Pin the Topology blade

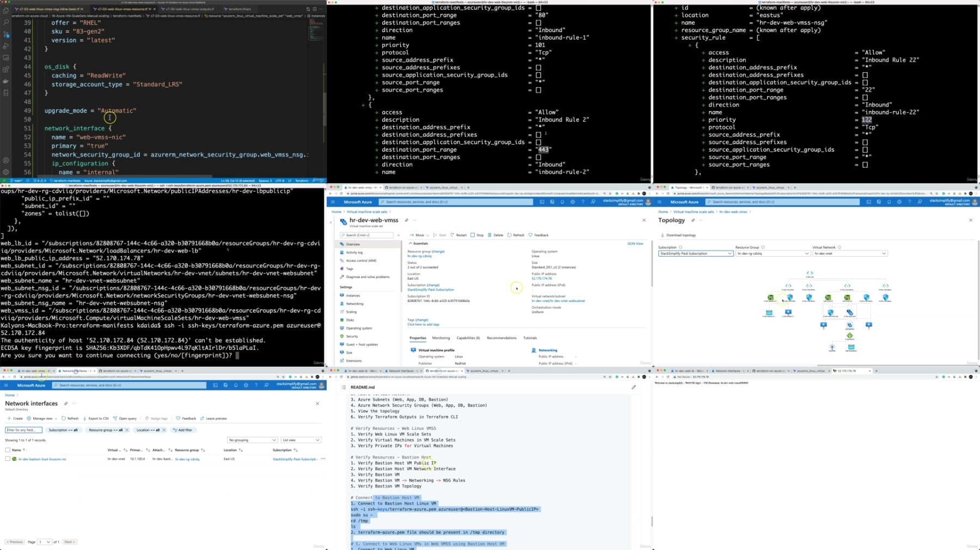[x=693, y=220]
